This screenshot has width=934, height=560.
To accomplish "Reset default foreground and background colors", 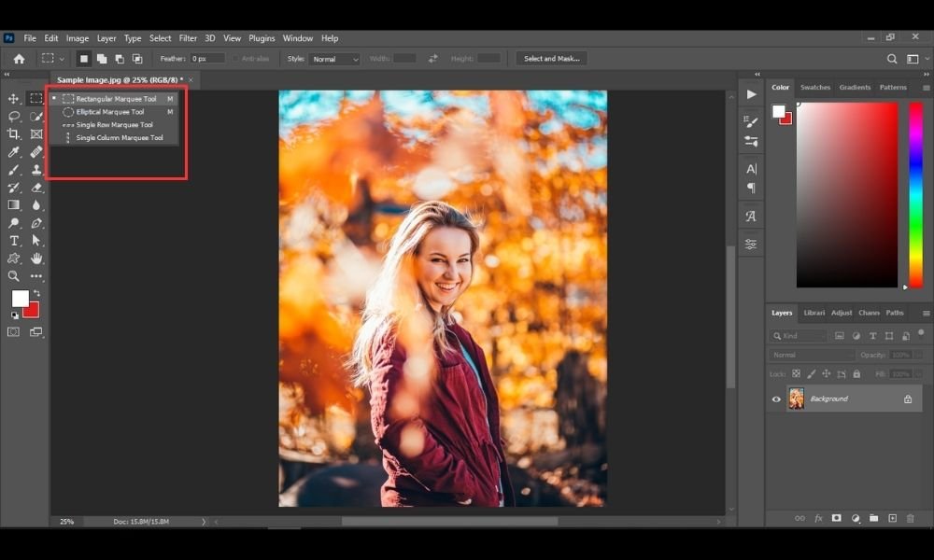I will (x=14, y=315).
